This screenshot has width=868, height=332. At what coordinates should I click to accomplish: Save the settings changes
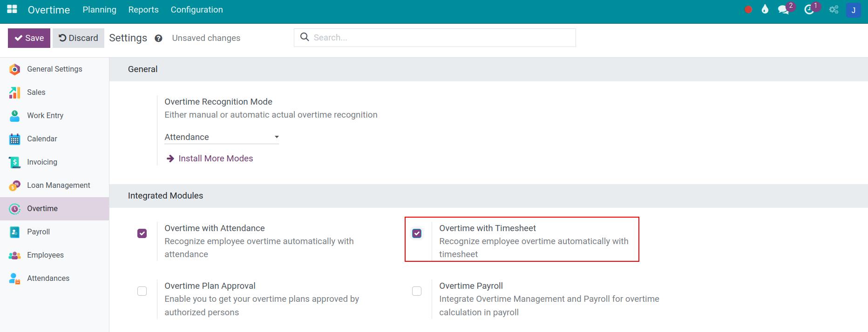click(x=29, y=38)
